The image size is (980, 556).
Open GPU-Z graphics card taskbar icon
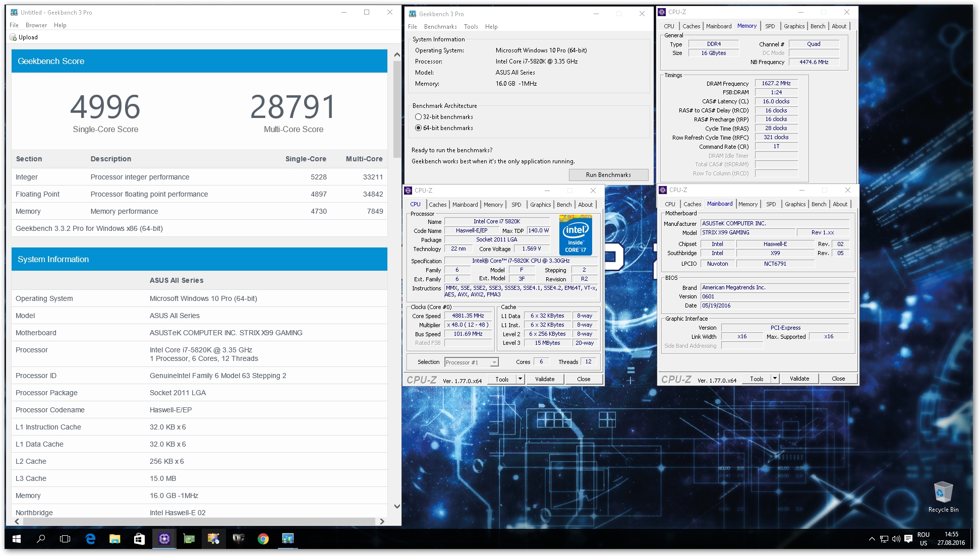click(189, 539)
